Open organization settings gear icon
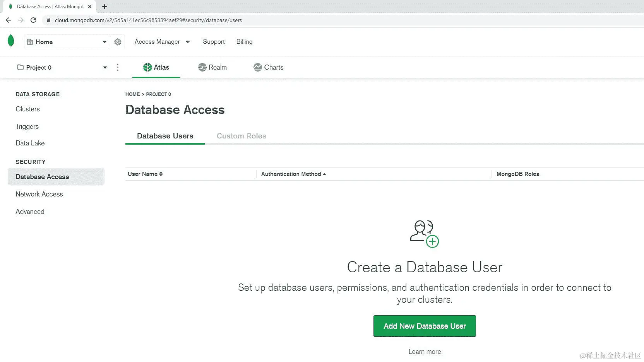 [x=118, y=42]
